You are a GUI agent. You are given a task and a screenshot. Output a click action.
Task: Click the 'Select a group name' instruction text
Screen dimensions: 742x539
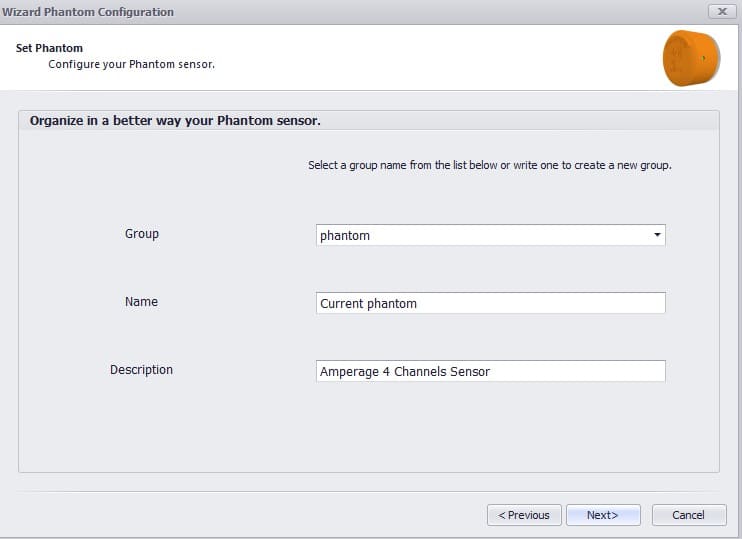pos(490,165)
